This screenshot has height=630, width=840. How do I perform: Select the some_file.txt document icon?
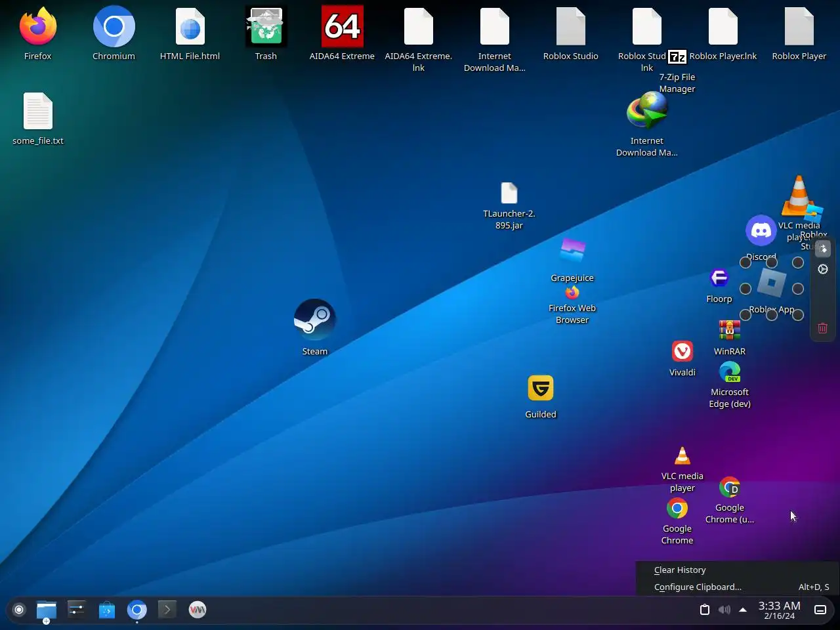pos(38,112)
